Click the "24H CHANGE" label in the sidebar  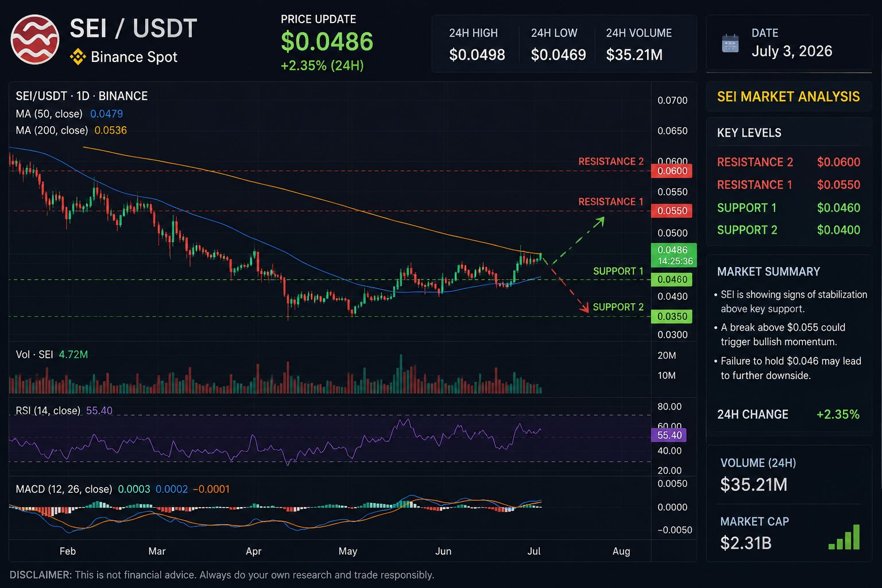point(753,415)
